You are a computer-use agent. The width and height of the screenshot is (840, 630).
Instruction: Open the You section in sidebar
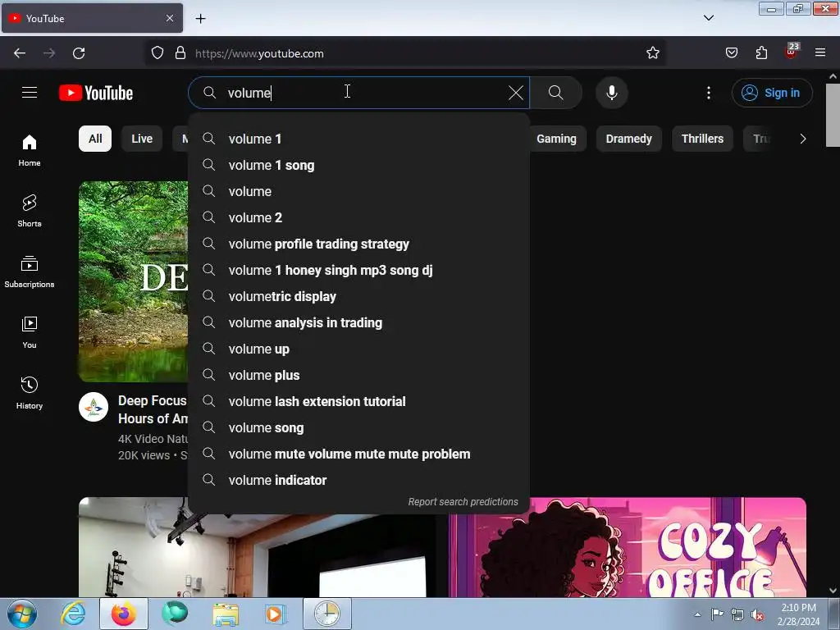click(30, 333)
